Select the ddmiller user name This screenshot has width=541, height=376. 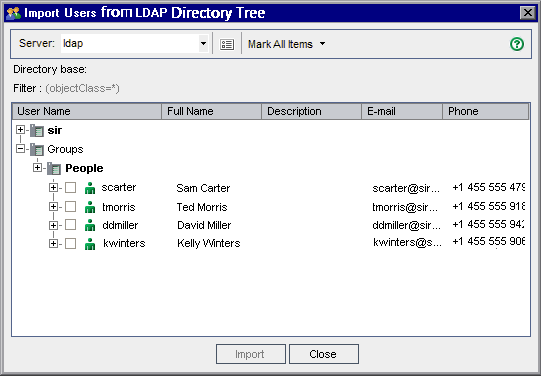(x=120, y=225)
